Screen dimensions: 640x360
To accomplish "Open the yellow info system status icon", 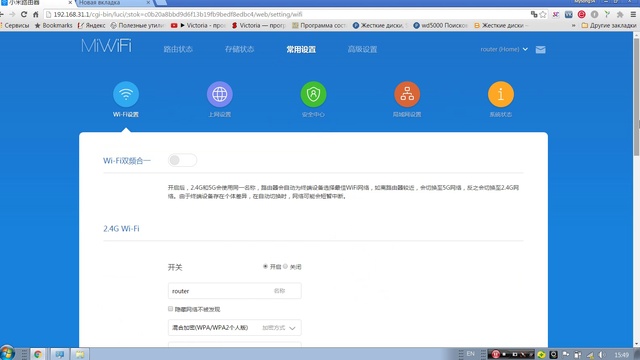I will [501, 94].
